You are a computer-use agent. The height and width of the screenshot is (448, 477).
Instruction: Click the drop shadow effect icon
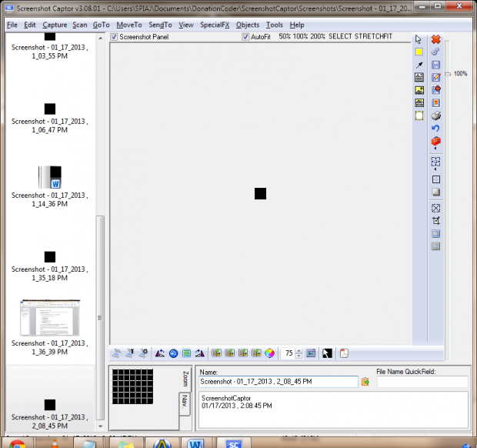point(436,192)
